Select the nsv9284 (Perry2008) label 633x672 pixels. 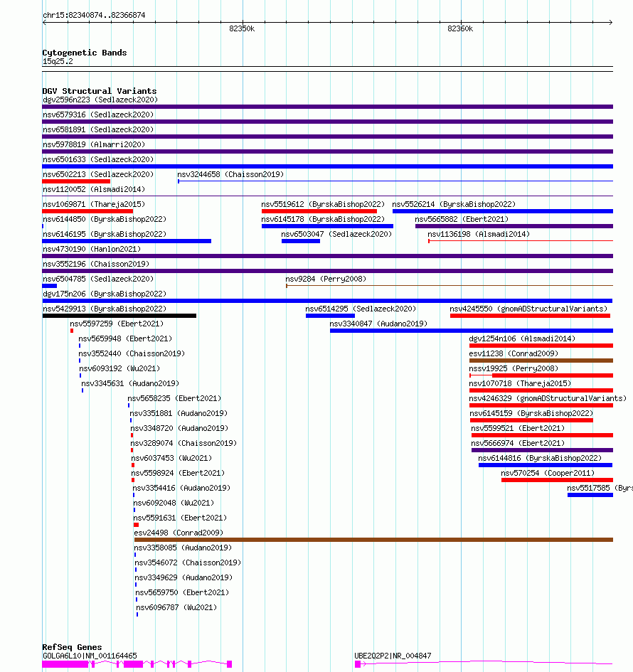pos(326,279)
